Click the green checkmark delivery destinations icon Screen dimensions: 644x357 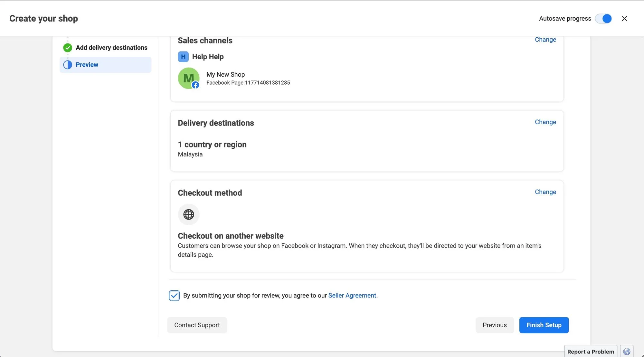[x=68, y=48]
